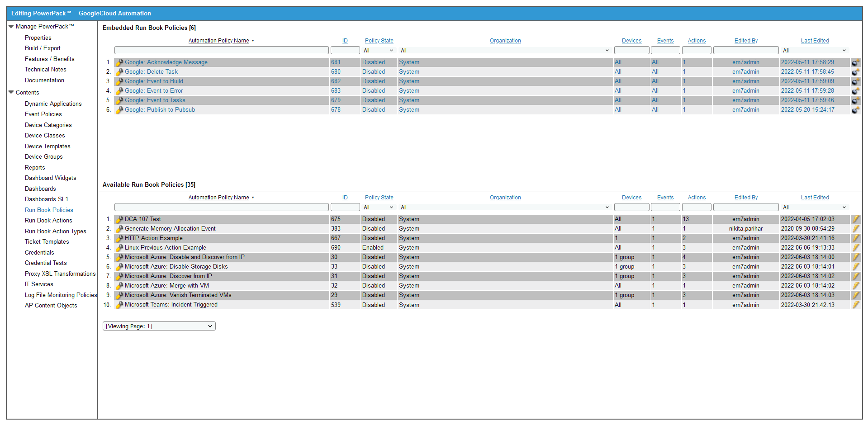Open Last Edited filter dropdown in Available policies
Screen dimensions: 868x425
pyautogui.click(x=815, y=208)
